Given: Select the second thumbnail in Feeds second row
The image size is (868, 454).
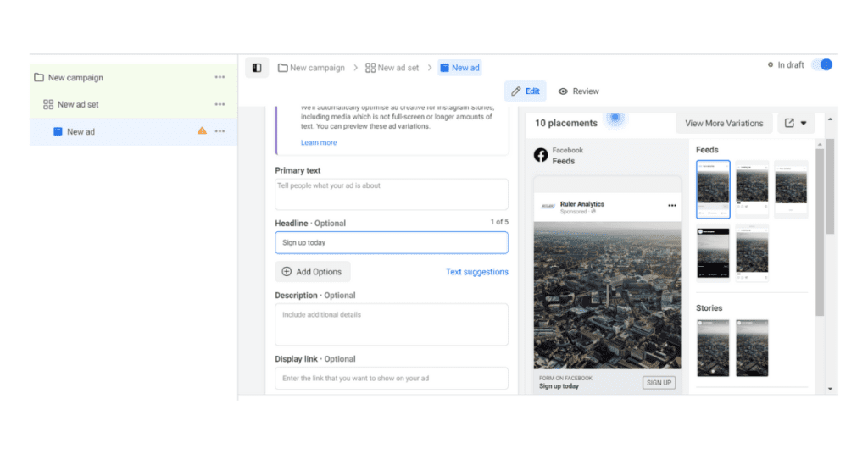Looking at the screenshot, I should 752,253.
